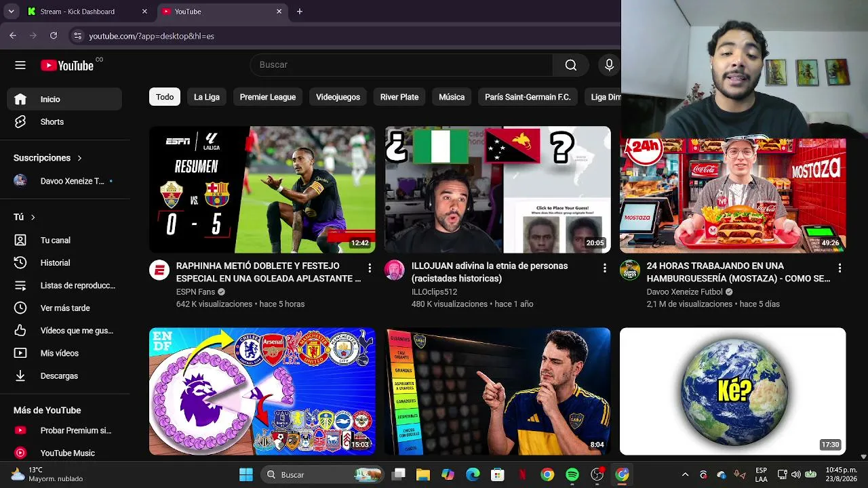View site information icon in address bar
Viewport: 868px width, 488px height.
pyautogui.click(x=77, y=36)
